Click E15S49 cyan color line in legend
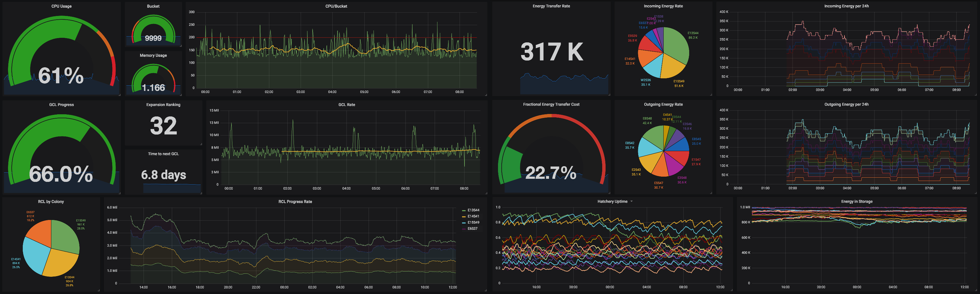 [464, 222]
